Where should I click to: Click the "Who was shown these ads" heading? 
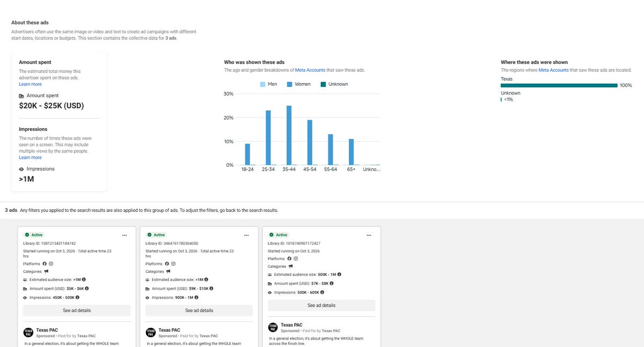(254, 62)
